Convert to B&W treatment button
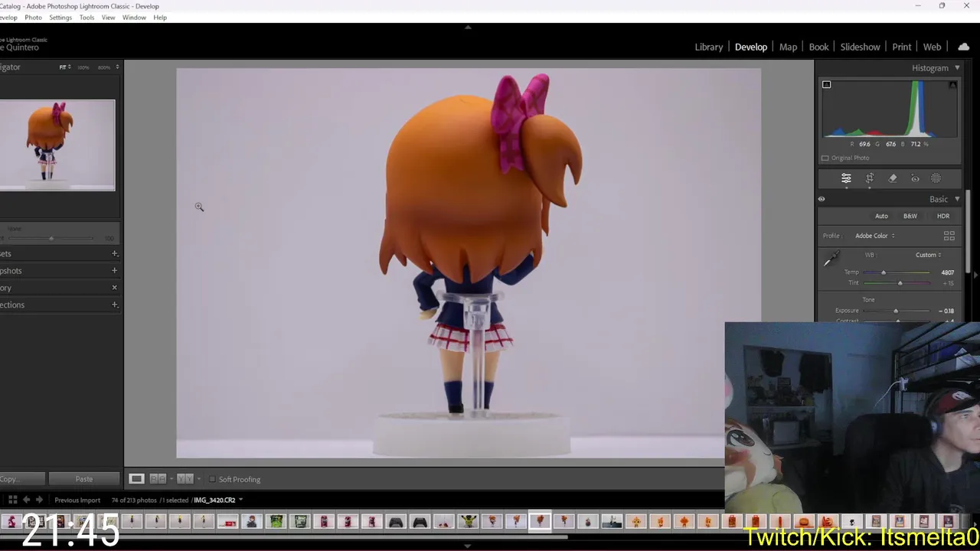Viewport: 980px width, 551px height. [x=910, y=216]
